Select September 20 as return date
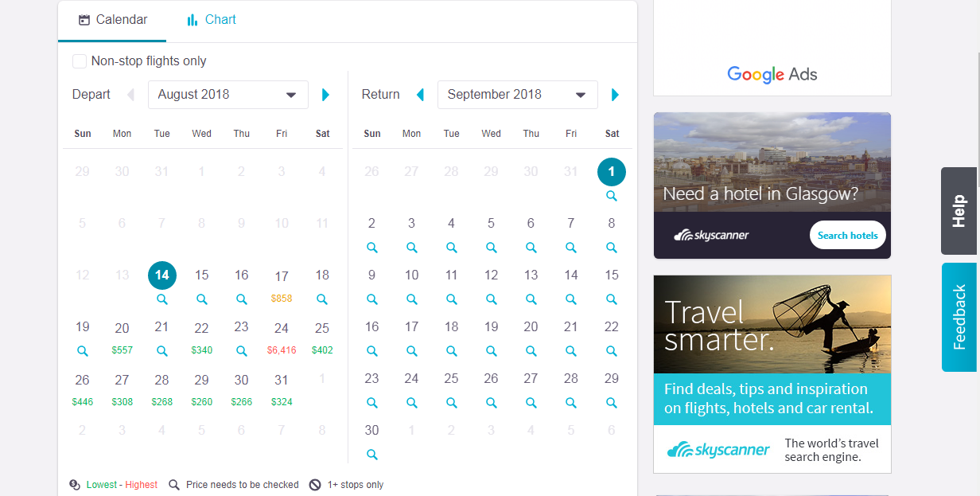Screen dimensions: 980x496 531,327
